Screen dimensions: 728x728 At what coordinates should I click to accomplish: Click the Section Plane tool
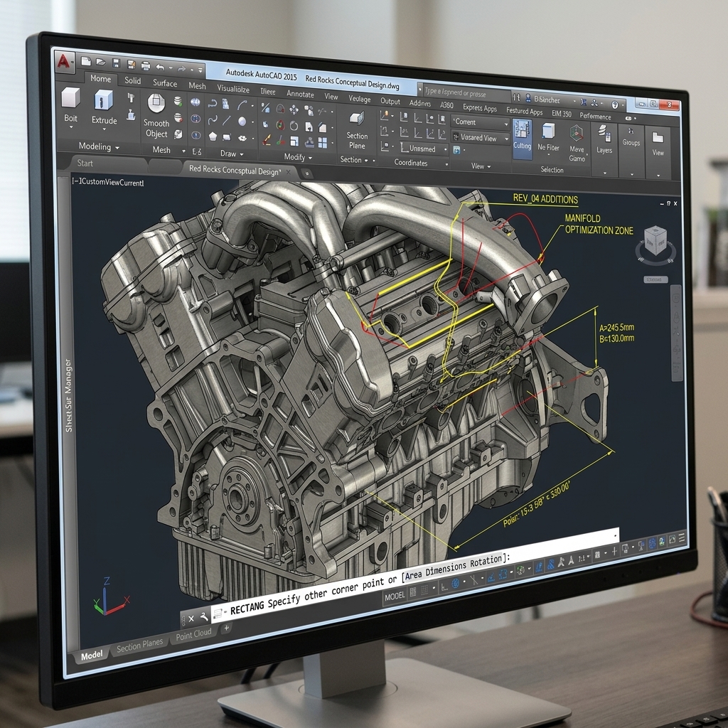pos(357,131)
